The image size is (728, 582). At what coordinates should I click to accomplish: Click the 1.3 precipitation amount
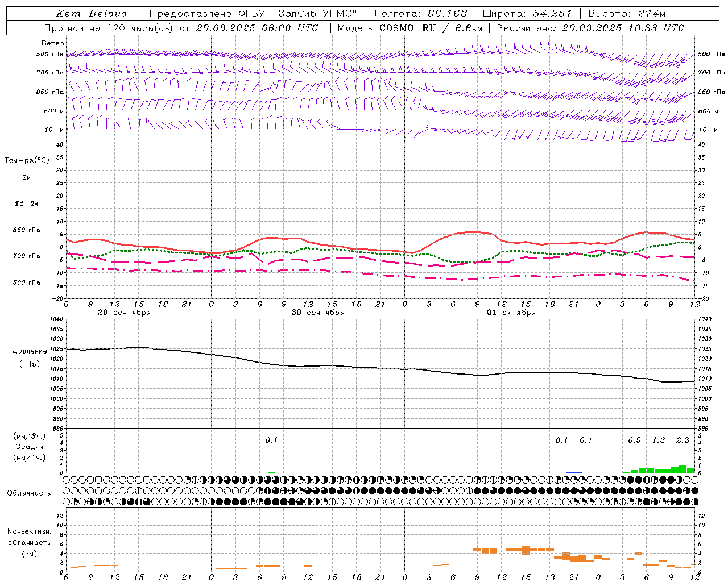click(659, 440)
